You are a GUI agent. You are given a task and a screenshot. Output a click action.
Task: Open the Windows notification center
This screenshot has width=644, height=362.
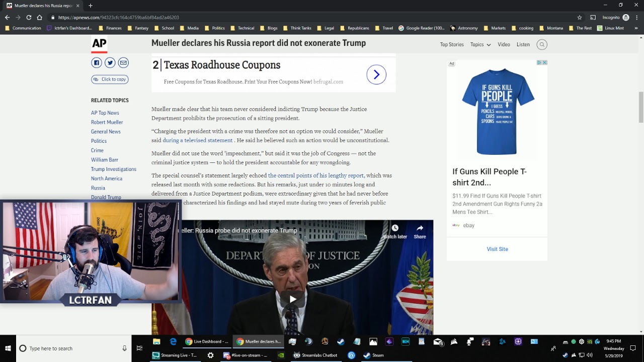click(633, 348)
